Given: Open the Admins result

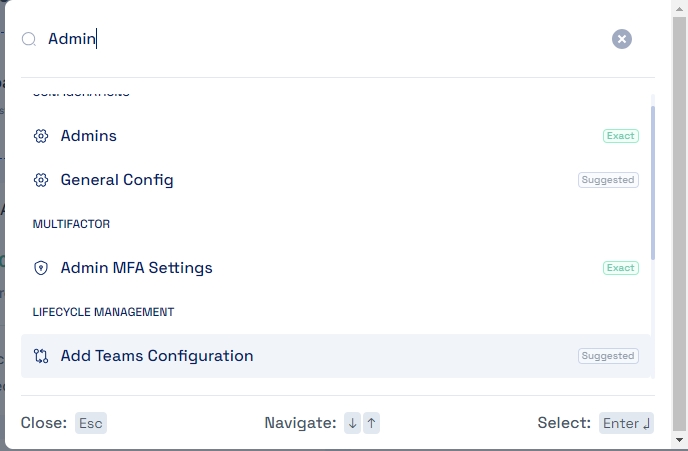Looking at the screenshot, I should coord(89,136).
